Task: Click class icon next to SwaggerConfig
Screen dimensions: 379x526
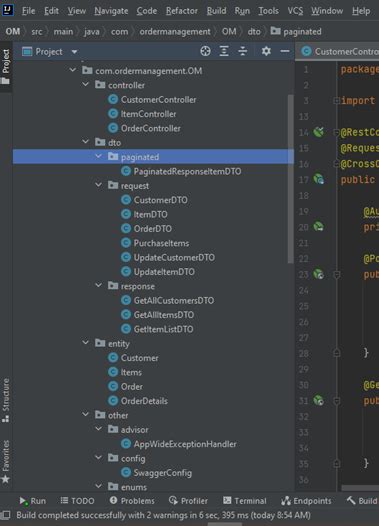Action: click(126, 472)
